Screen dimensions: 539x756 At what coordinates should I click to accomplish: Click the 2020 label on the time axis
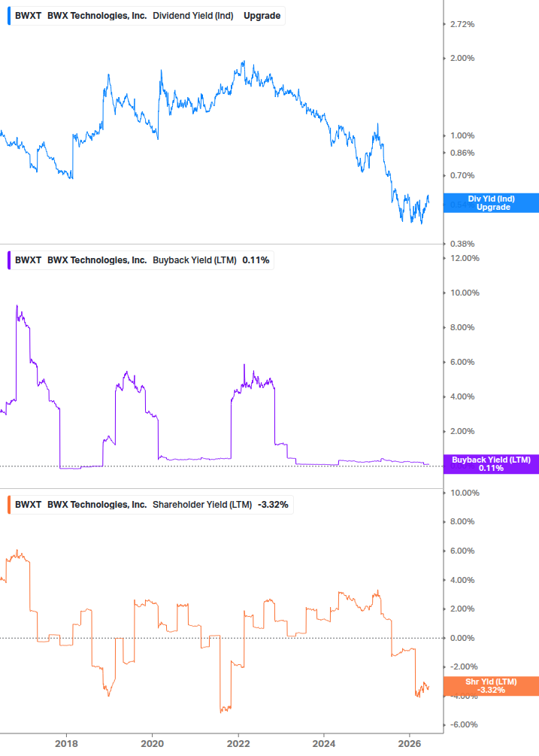pyautogui.click(x=152, y=743)
